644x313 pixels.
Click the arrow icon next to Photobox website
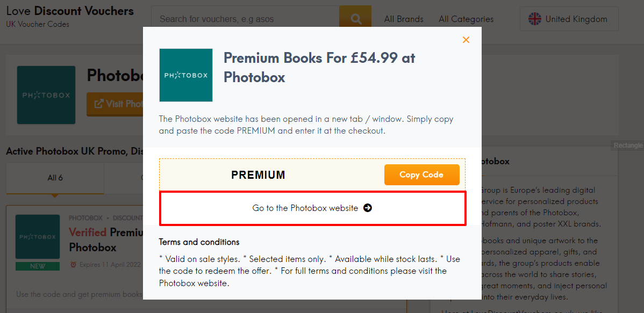pyautogui.click(x=368, y=208)
